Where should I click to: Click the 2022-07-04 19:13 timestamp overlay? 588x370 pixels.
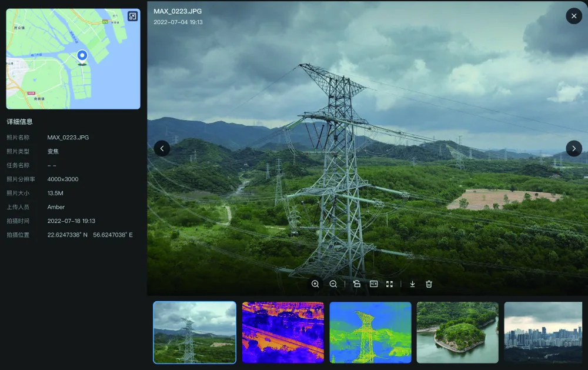(178, 22)
